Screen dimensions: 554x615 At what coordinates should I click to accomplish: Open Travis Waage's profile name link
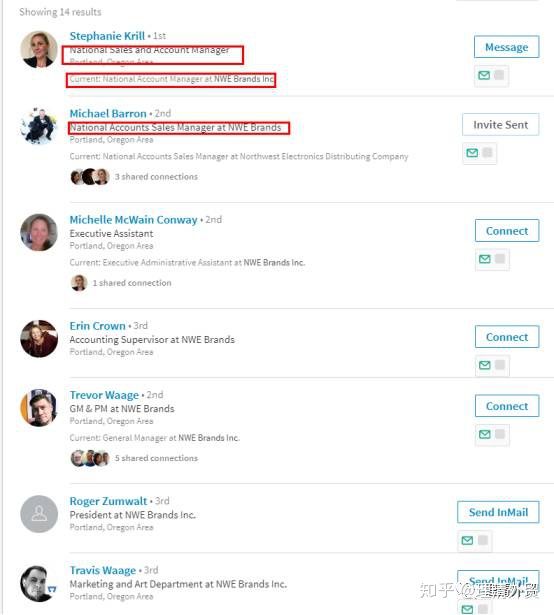tap(103, 570)
